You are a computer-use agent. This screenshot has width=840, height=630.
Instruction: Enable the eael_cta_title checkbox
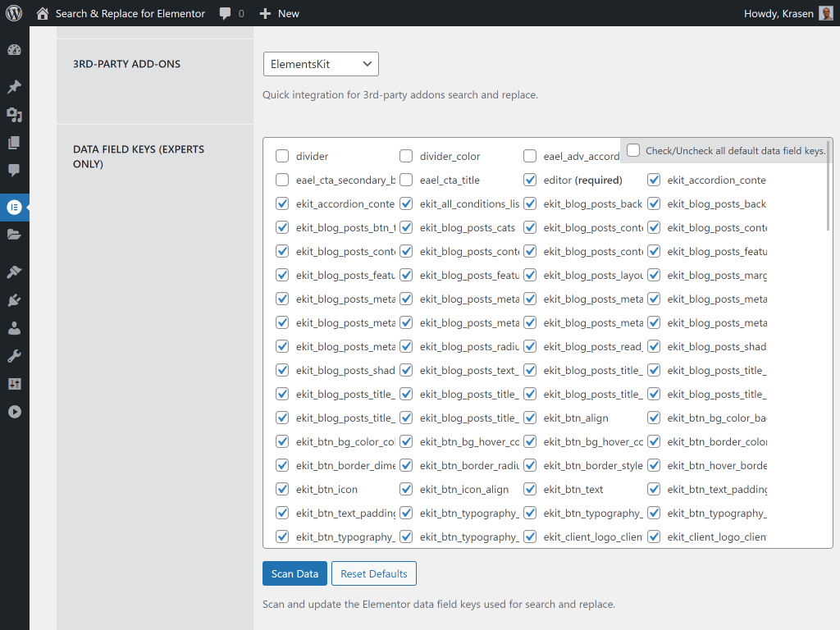coord(406,180)
